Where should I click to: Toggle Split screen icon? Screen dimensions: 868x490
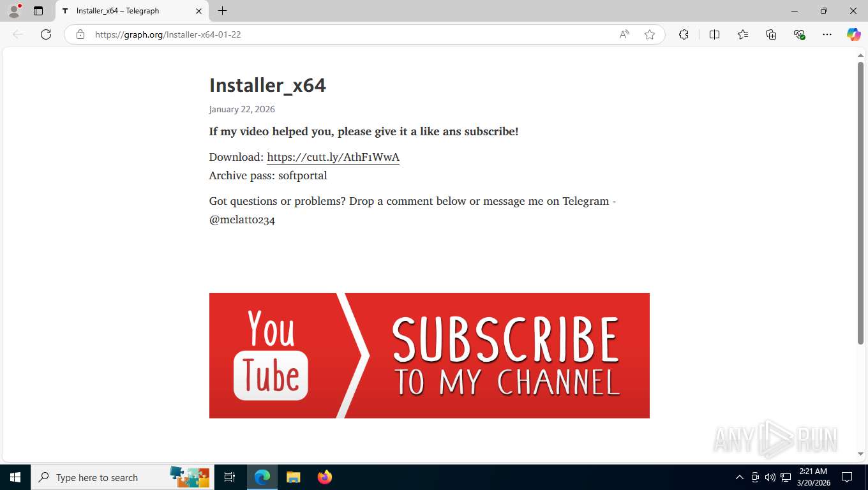click(x=714, y=34)
